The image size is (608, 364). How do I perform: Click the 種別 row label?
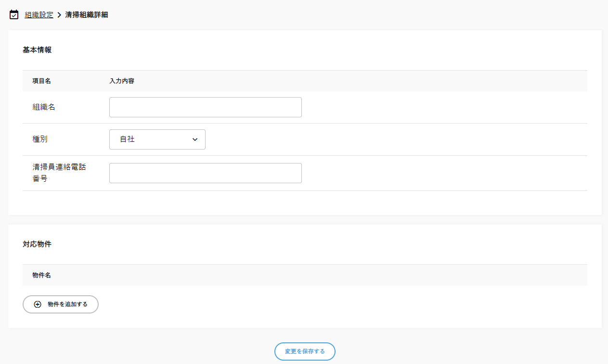point(40,139)
